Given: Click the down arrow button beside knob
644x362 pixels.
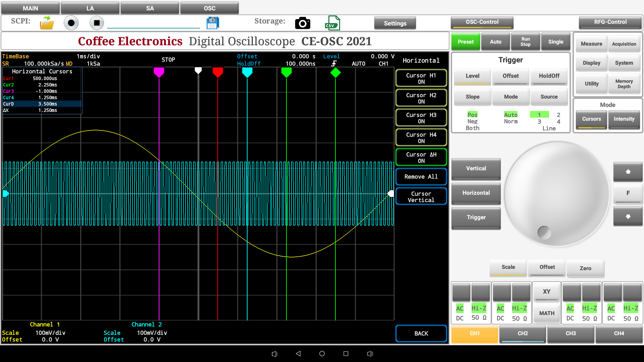Looking at the screenshot, I should [628, 217].
